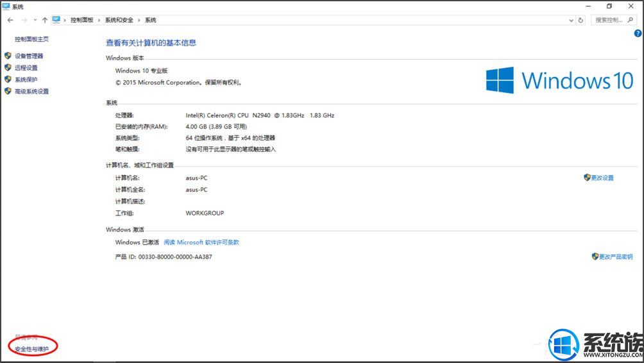Click shield icon beside 更改设置

(x=587, y=178)
